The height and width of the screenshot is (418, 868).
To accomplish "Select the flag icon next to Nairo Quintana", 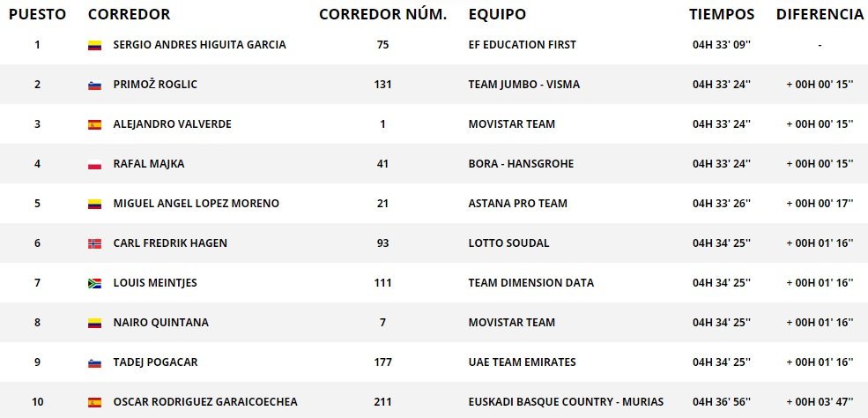I will coord(94,323).
